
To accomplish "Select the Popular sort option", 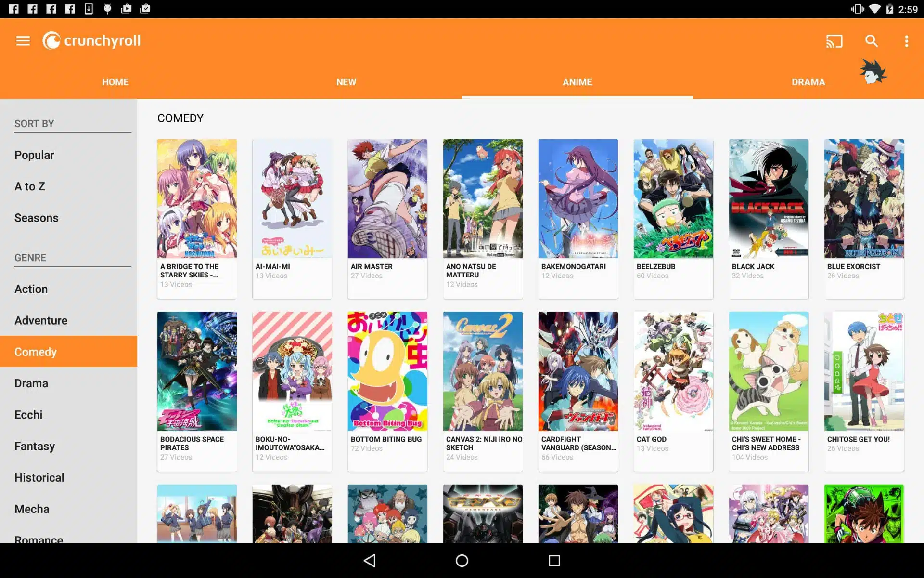I will [x=35, y=155].
